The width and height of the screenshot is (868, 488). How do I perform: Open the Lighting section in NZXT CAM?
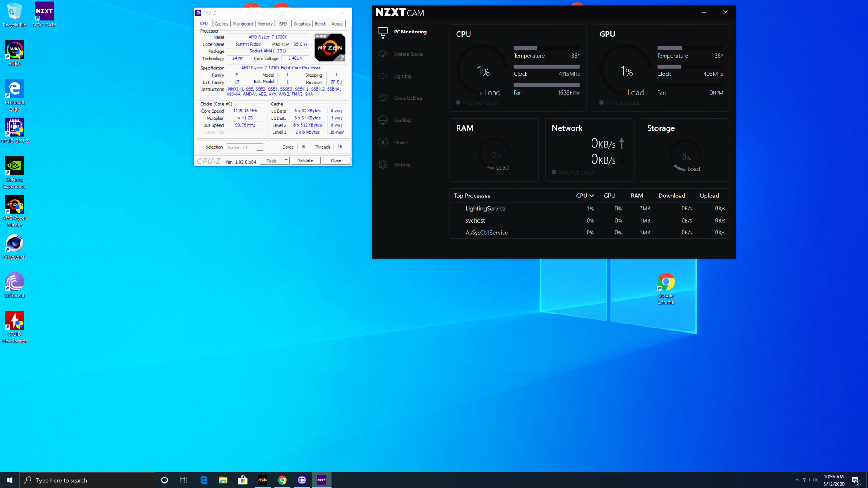pyautogui.click(x=402, y=76)
